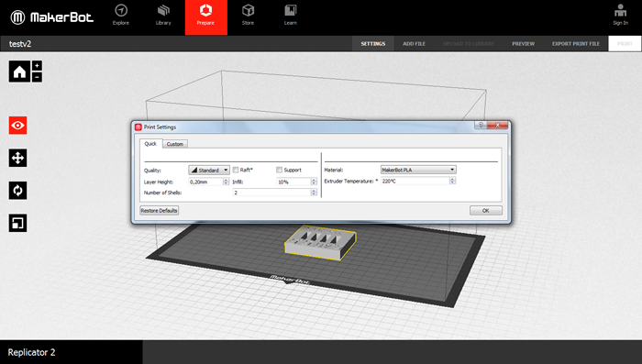Click the Replicator 2 printer label
Viewport: 642px width, 364px height.
point(31,352)
